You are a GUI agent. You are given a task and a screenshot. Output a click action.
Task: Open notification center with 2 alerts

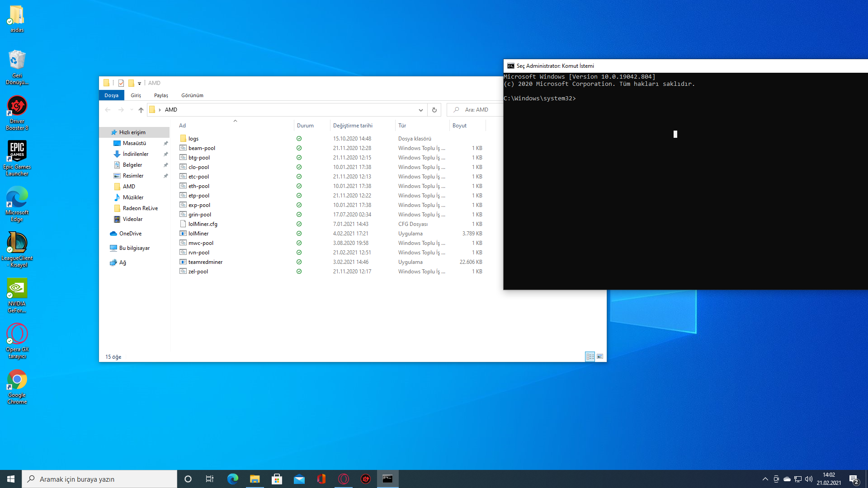click(x=854, y=479)
